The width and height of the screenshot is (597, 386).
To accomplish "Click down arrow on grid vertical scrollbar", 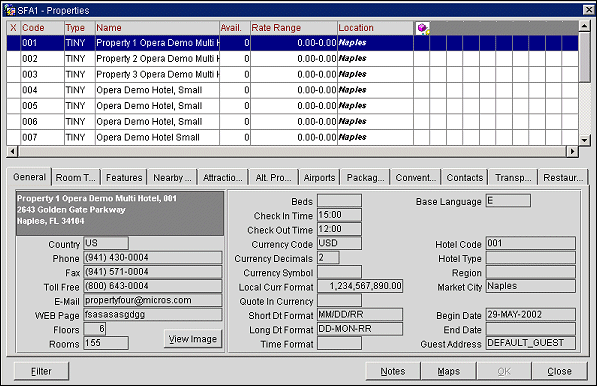I will 584,140.
